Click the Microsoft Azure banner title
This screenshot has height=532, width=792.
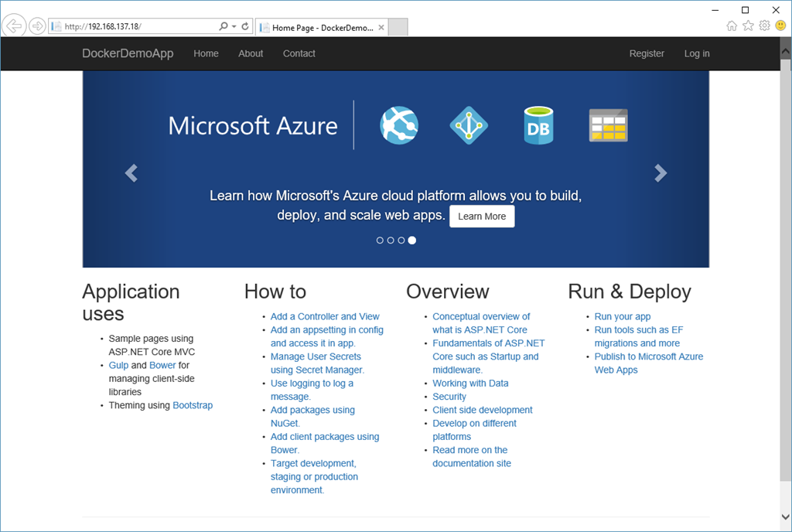253,126
